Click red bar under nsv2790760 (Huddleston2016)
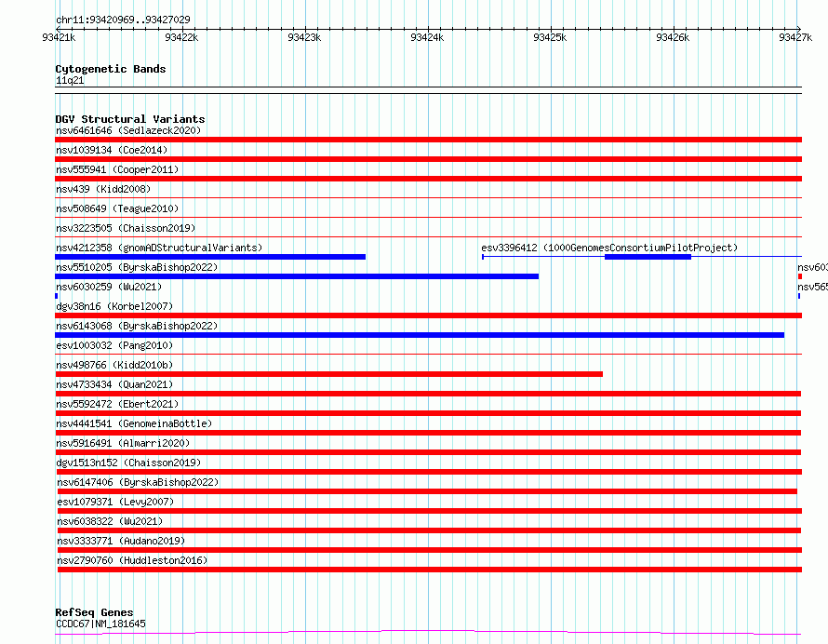Screen dimensions: 828x644 [x=430, y=570]
